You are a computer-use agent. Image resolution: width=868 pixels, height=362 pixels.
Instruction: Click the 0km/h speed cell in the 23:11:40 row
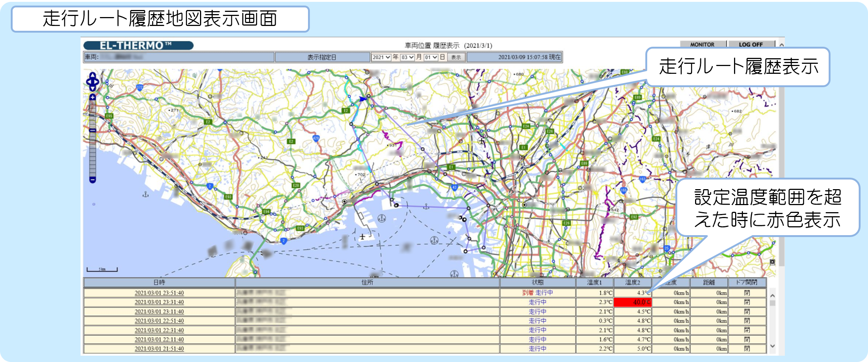pos(671,312)
